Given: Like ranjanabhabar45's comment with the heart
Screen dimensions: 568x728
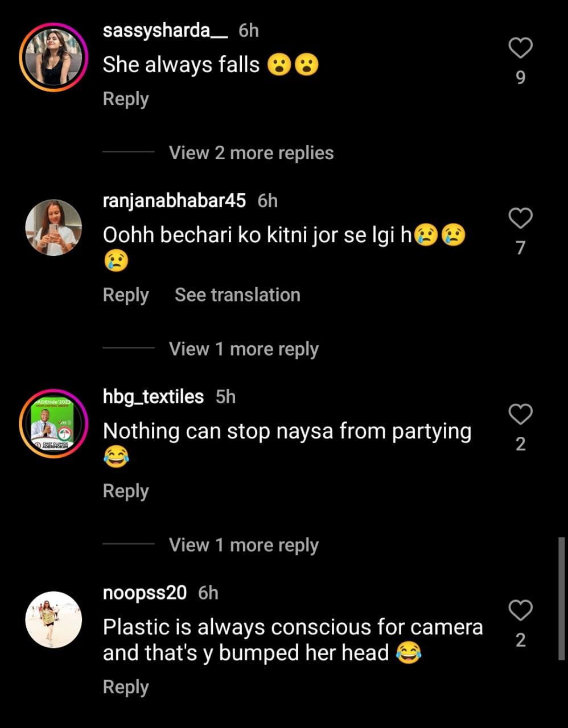Looking at the screenshot, I should tap(520, 218).
